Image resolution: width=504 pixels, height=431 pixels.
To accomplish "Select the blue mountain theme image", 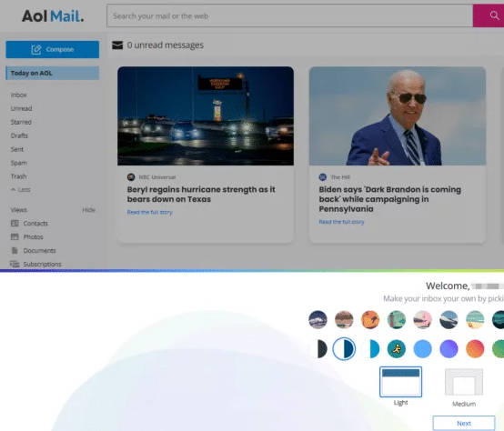I will (x=449, y=319).
